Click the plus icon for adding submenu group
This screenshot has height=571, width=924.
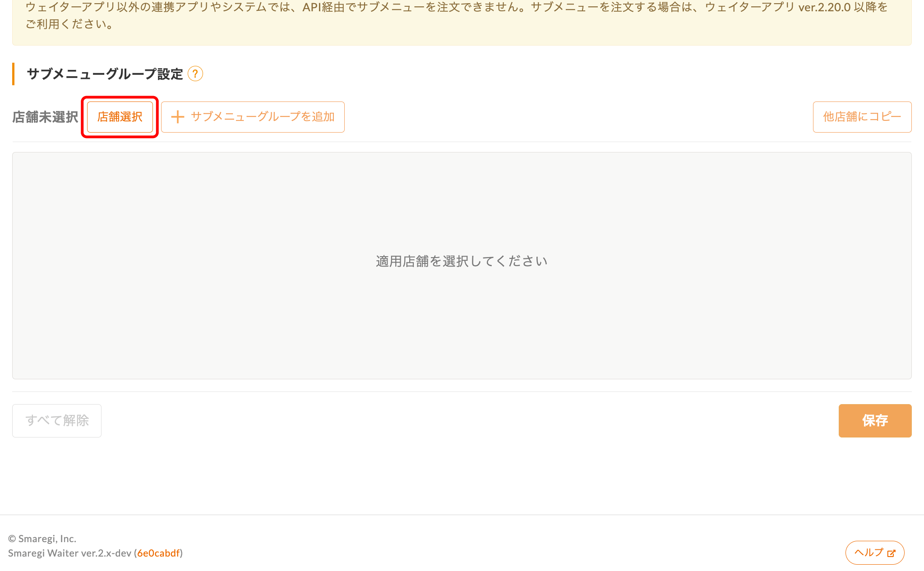coord(178,117)
